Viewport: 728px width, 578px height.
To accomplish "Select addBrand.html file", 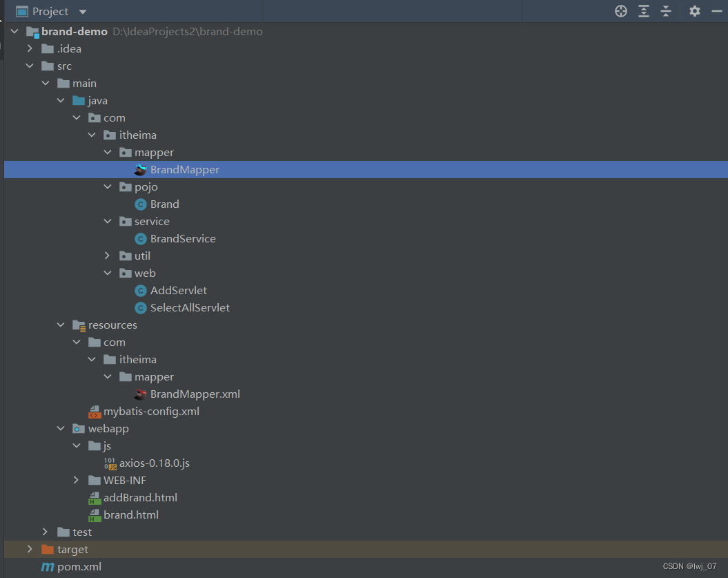I will (x=140, y=498).
